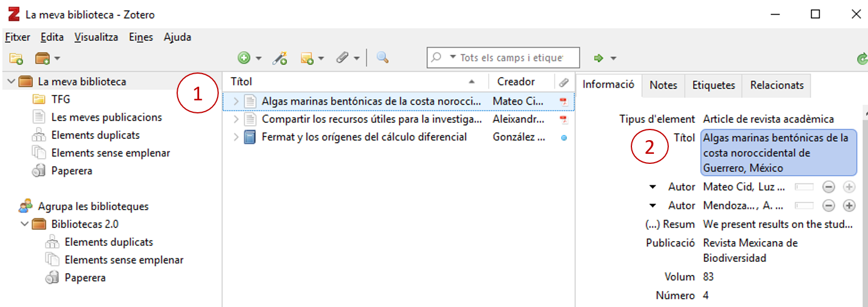This screenshot has width=868, height=307.
Task: Click Tipus d'element value 'Article de revista acadèmica'
Action: pyautogui.click(x=768, y=119)
